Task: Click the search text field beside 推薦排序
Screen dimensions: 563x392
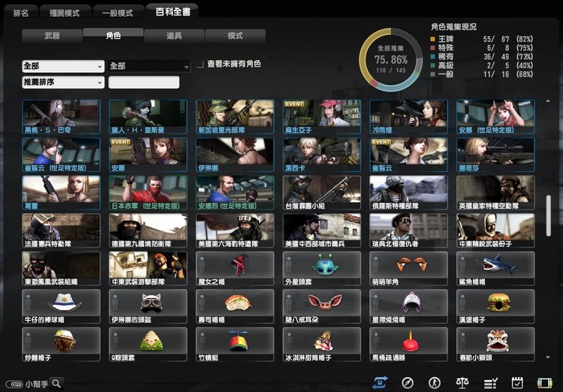Action: click(x=144, y=83)
